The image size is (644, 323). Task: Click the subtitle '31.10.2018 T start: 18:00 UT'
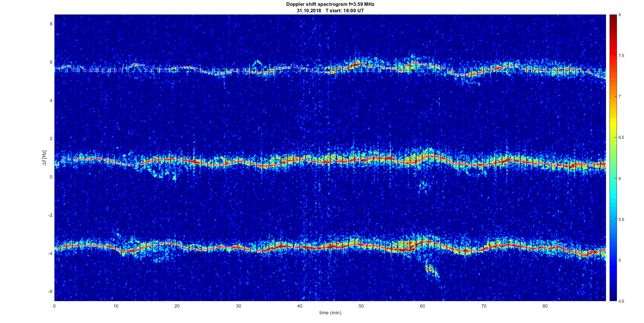(x=330, y=11)
